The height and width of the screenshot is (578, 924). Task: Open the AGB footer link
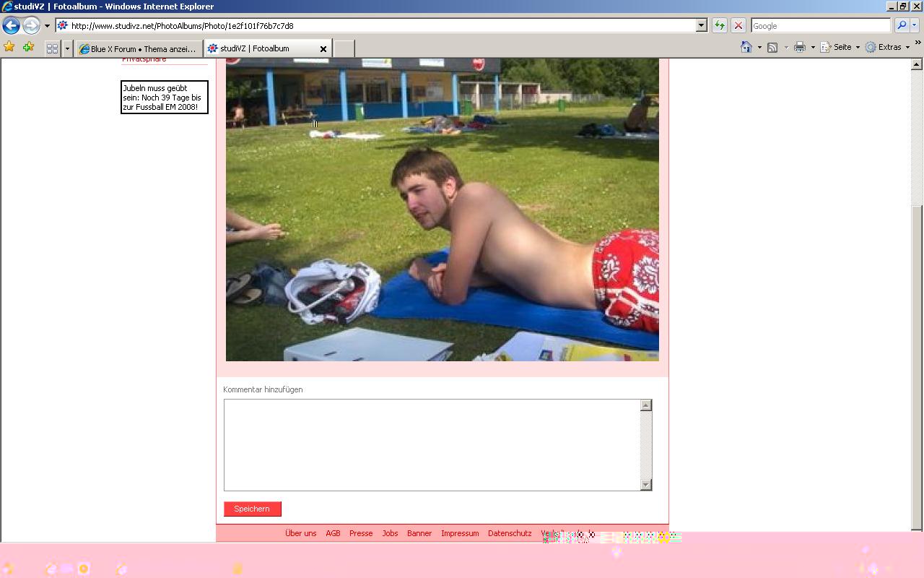(x=333, y=533)
